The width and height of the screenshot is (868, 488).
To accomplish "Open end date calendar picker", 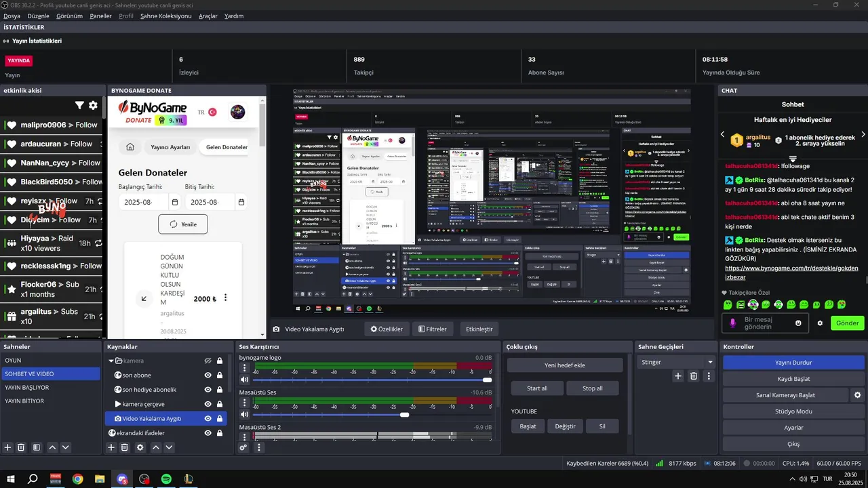I will point(241,202).
